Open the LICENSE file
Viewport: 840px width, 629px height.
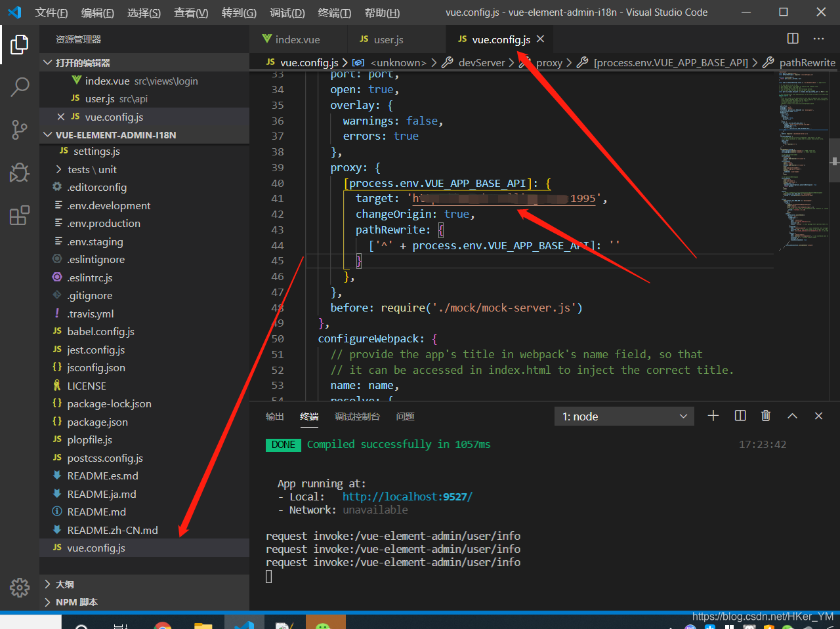(144, 386)
